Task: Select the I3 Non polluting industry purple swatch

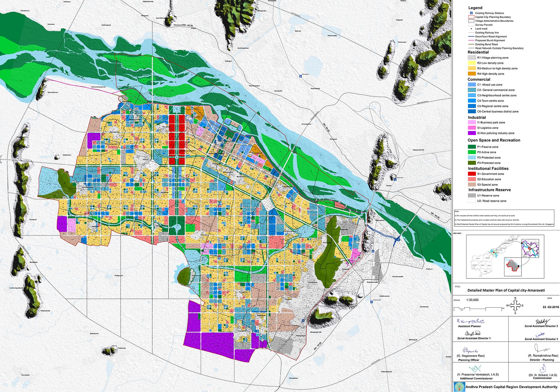Action: point(472,133)
